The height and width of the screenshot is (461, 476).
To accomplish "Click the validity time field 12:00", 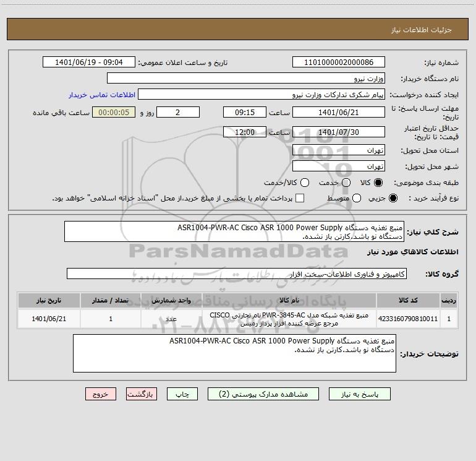I will click(x=245, y=132).
